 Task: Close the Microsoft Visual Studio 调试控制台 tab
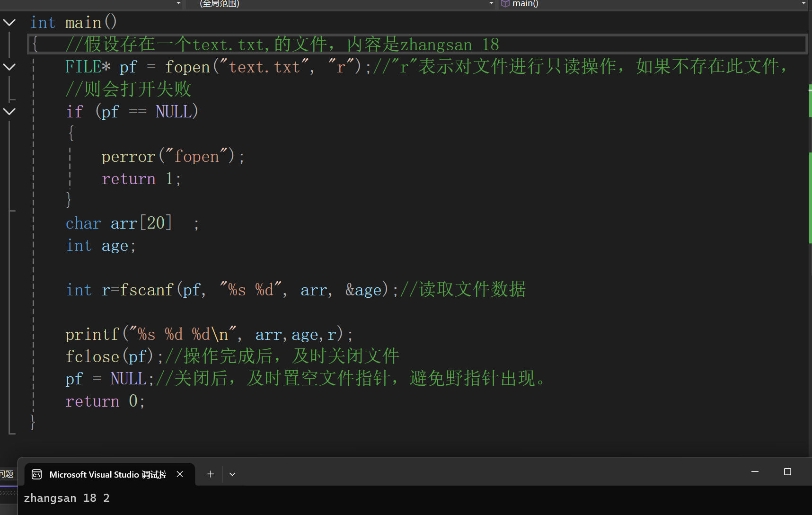[180, 474]
